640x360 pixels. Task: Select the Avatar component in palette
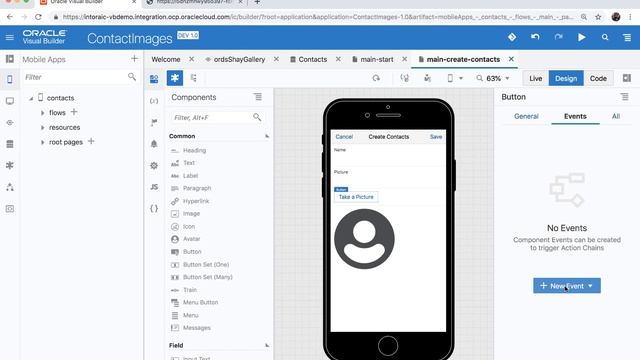tap(191, 239)
